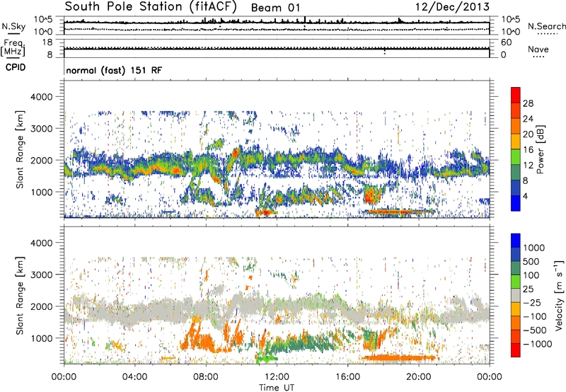Click the 'Freq. [MHz]' label
Image resolution: width=566 pixels, height=392 pixels.
tap(13, 48)
